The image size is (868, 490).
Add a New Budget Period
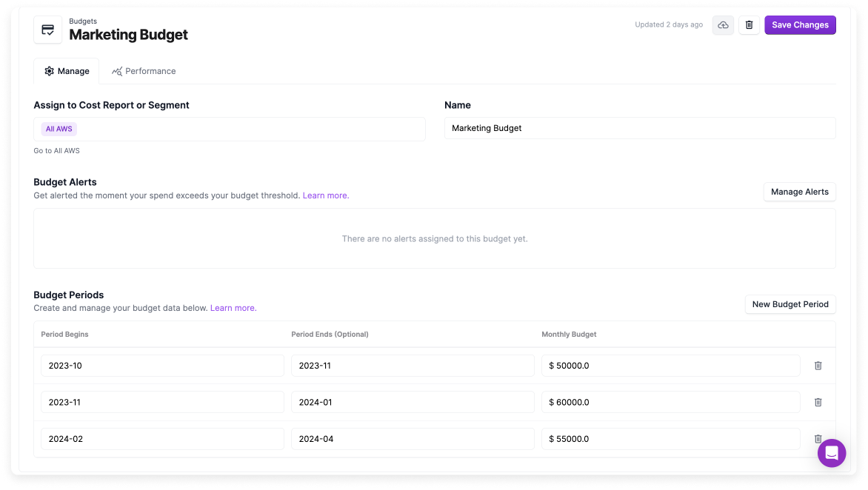790,304
